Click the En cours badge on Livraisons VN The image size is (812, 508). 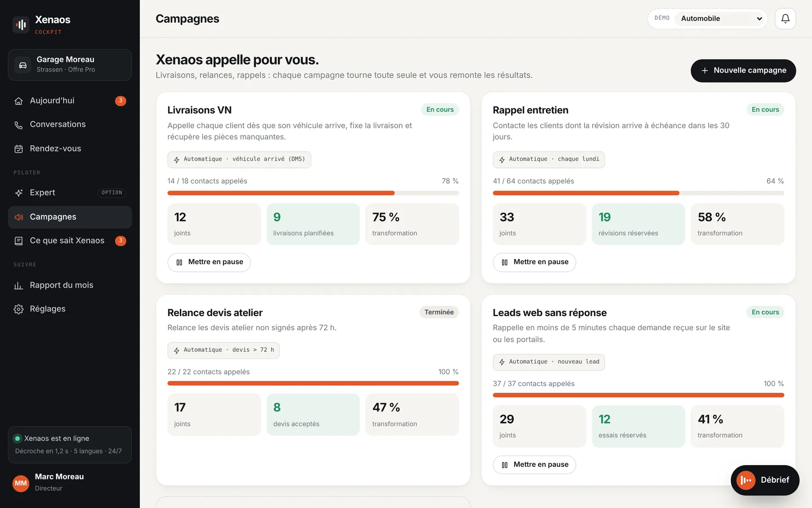tap(440, 110)
